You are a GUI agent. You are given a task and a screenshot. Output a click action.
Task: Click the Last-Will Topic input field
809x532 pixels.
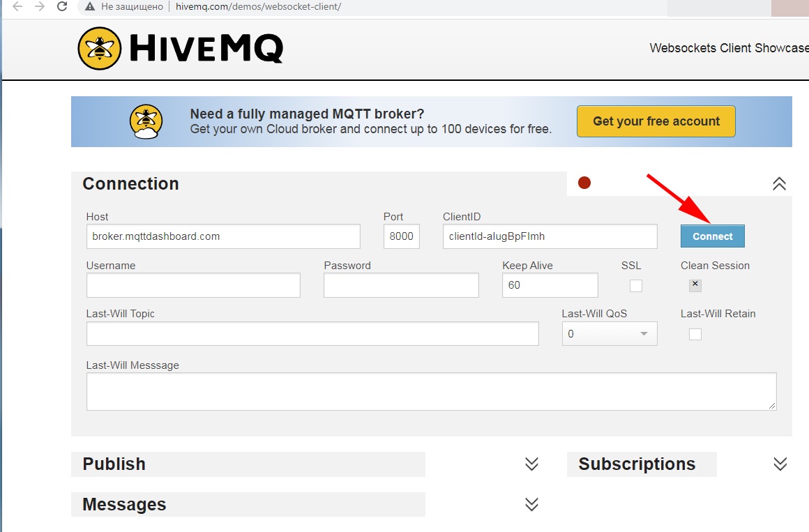tap(312, 334)
